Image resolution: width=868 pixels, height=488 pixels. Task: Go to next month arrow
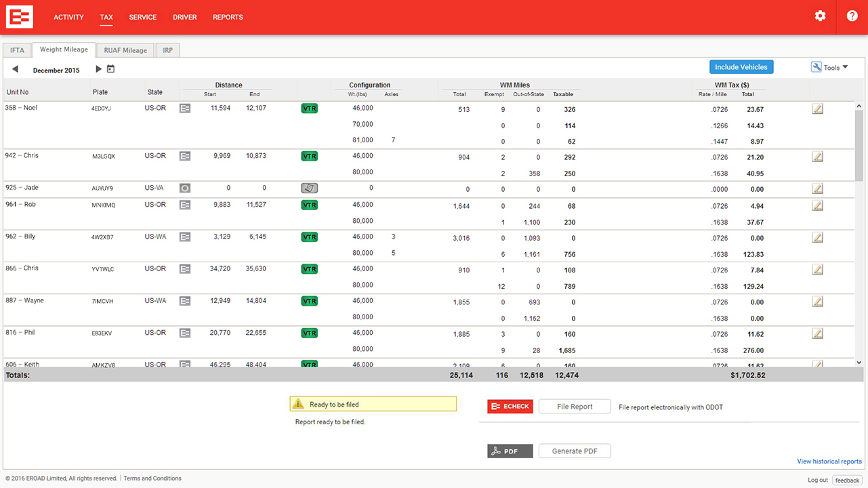(98, 69)
